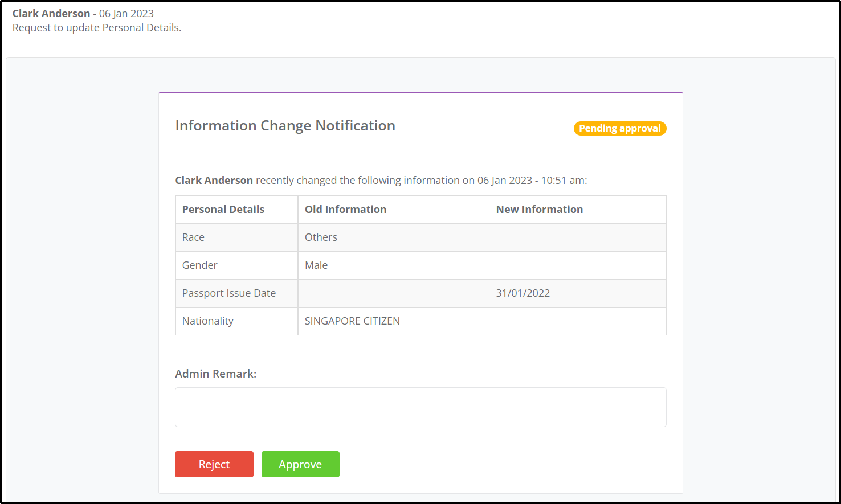The width and height of the screenshot is (841, 504).
Task: Click the Pending approval status badge
Action: pyautogui.click(x=620, y=128)
